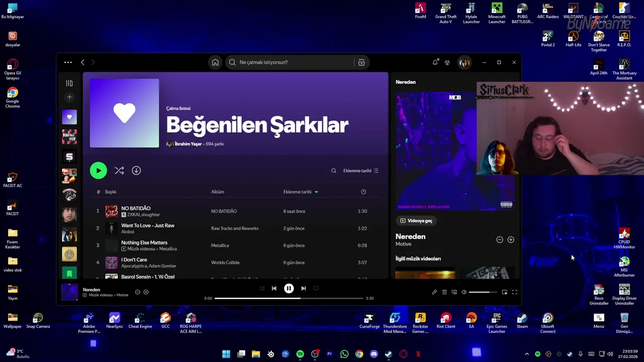Open the Windows Start menu
The height and width of the screenshot is (362, 644).
pos(226,354)
